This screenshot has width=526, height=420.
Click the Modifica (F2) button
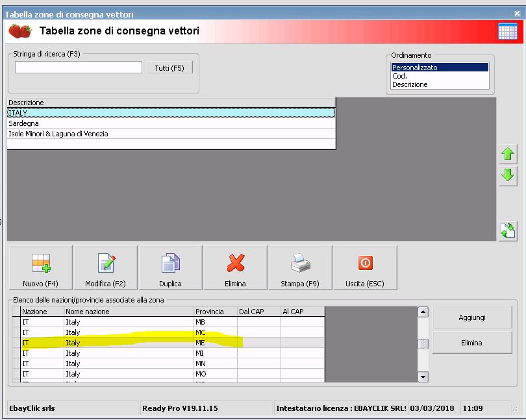click(106, 267)
